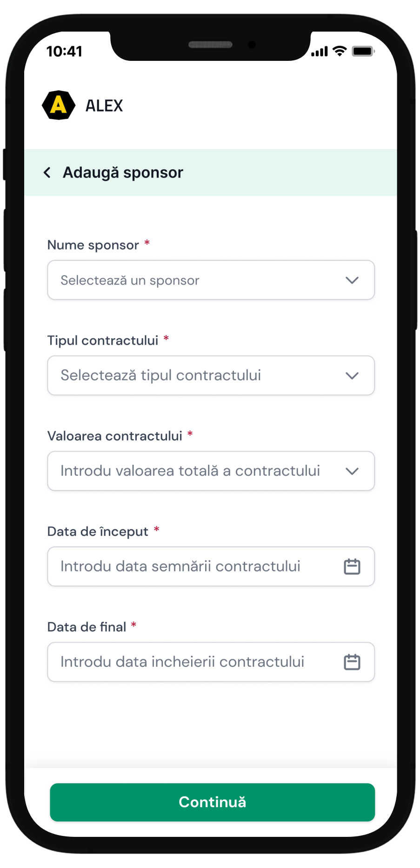Expand the Tipul contractului chevron arrow

[352, 375]
